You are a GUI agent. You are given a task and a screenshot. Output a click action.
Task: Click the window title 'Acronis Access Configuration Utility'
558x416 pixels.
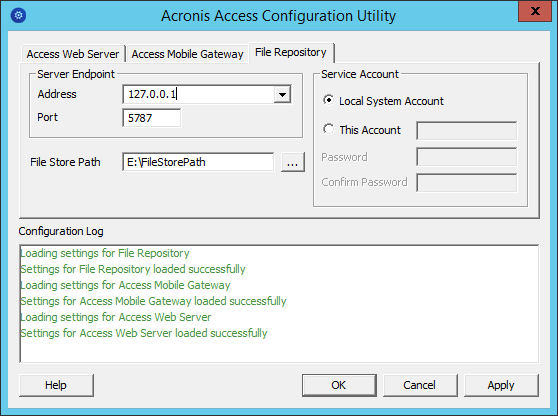pyautogui.click(x=278, y=16)
